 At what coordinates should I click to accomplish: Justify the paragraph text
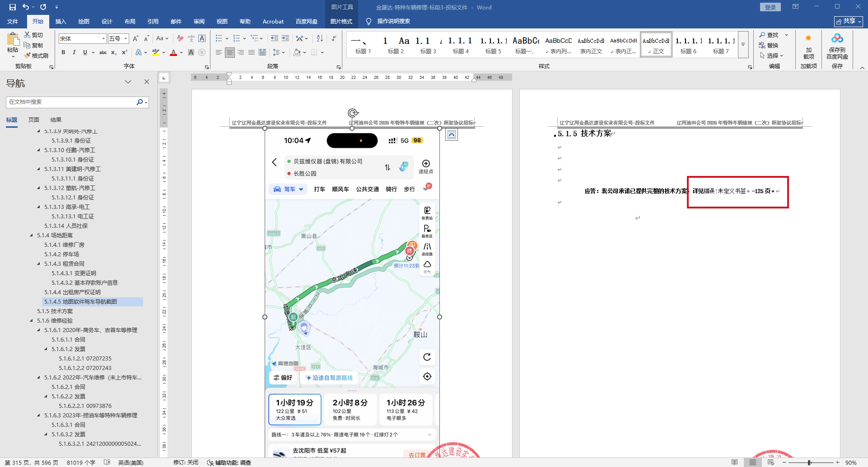(252, 52)
